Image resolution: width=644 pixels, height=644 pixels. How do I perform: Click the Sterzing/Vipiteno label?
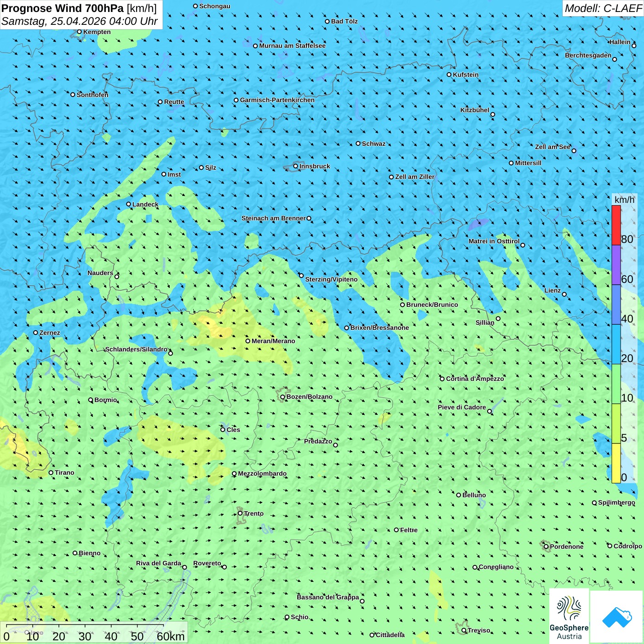pyautogui.click(x=331, y=279)
